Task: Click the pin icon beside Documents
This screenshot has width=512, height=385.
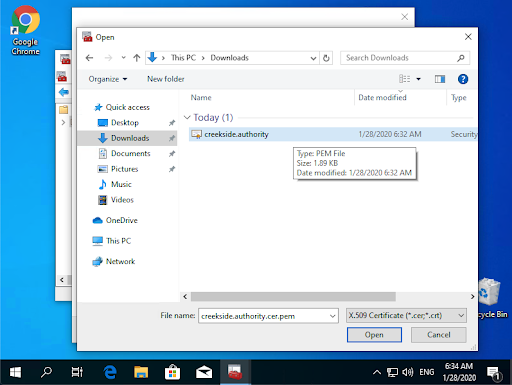Action: tap(172, 154)
